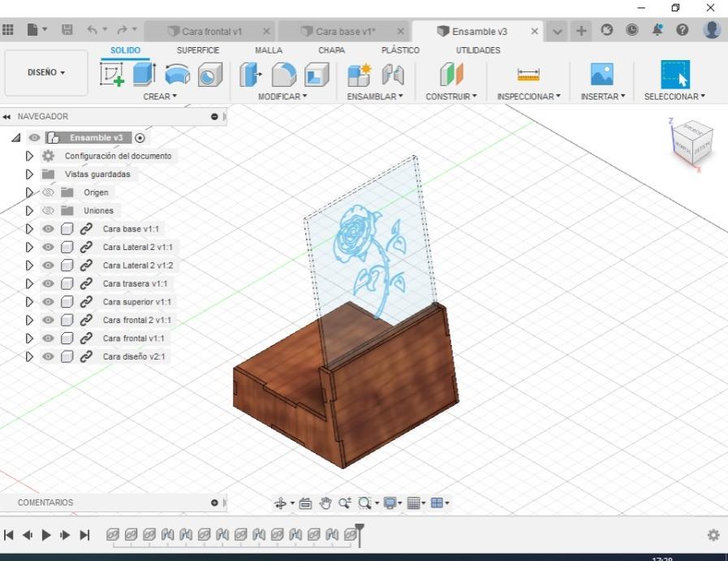Select the Press Pull tool
The width and height of the screenshot is (728, 561).
pos(251,75)
